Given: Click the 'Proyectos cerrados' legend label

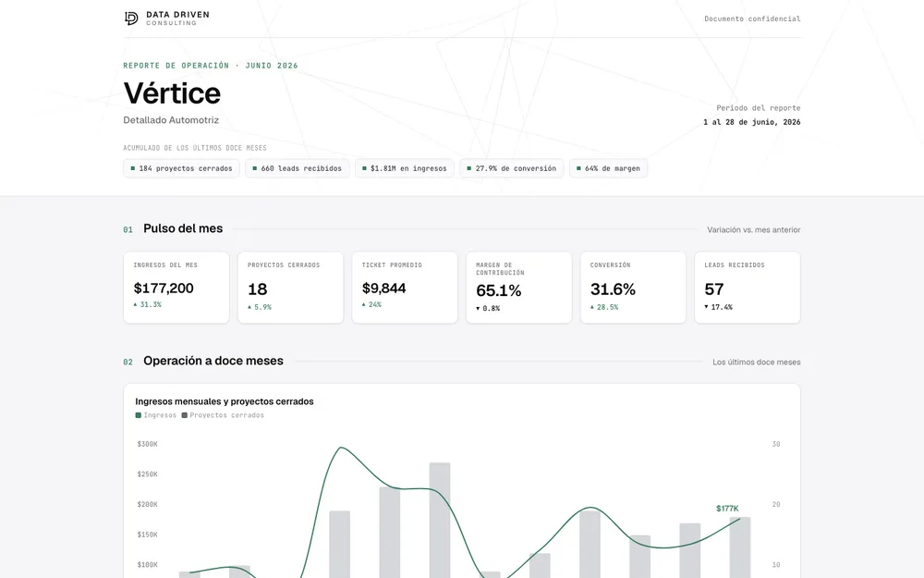Looking at the screenshot, I should 227,415.
